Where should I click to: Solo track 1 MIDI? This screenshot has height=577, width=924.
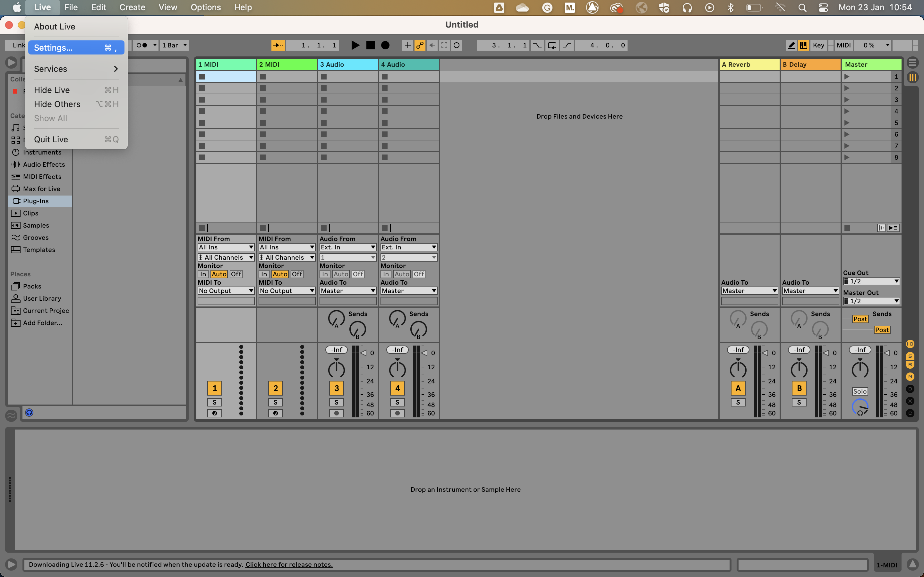[x=214, y=402]
